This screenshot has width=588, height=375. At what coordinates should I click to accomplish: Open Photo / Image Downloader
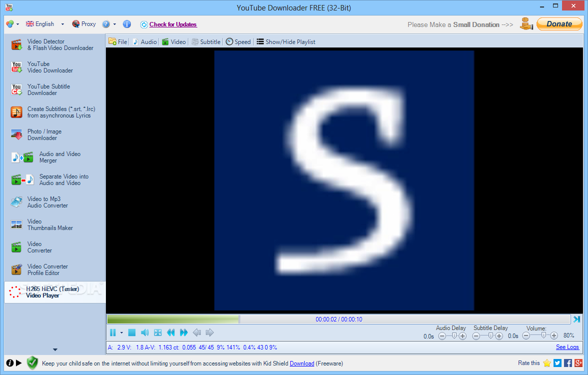click(54, 135)
